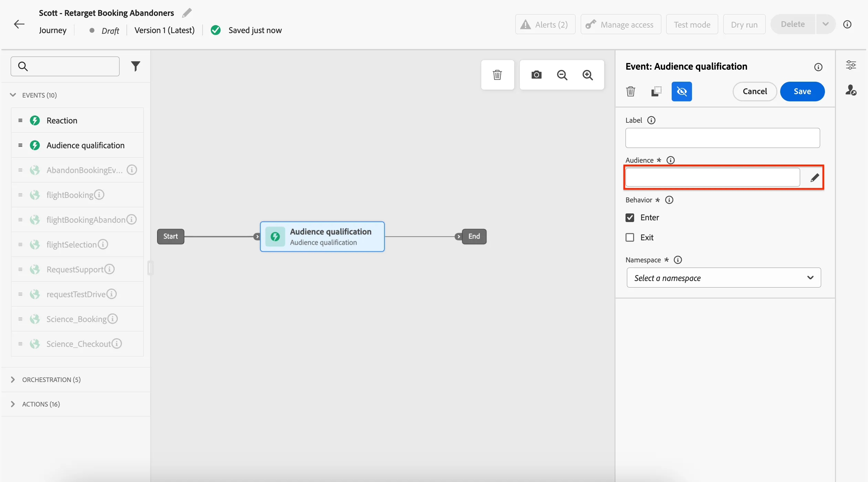This screenshot has width=868, height=482.
Task: Collapse the EVENTS (10) section
Action: tap(13, 95)
